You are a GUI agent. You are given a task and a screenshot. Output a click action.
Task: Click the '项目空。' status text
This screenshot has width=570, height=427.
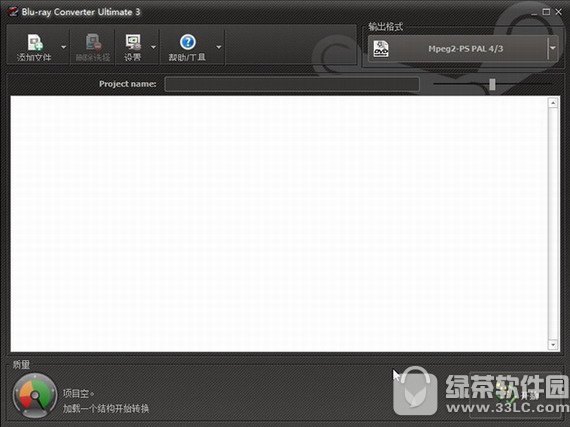tap(79, 393)
